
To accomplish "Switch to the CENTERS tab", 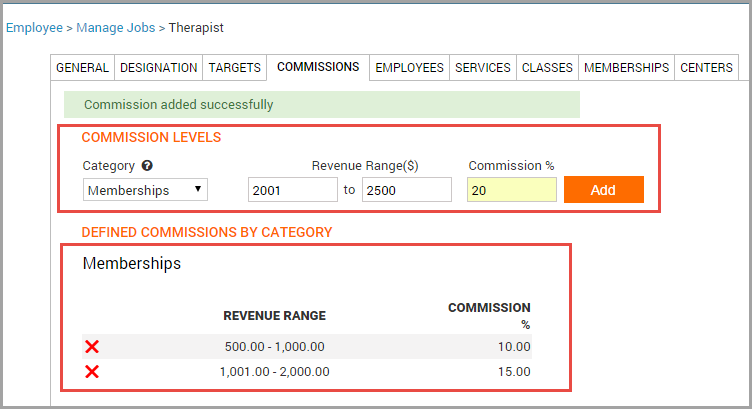I will [x=706, y=68].
